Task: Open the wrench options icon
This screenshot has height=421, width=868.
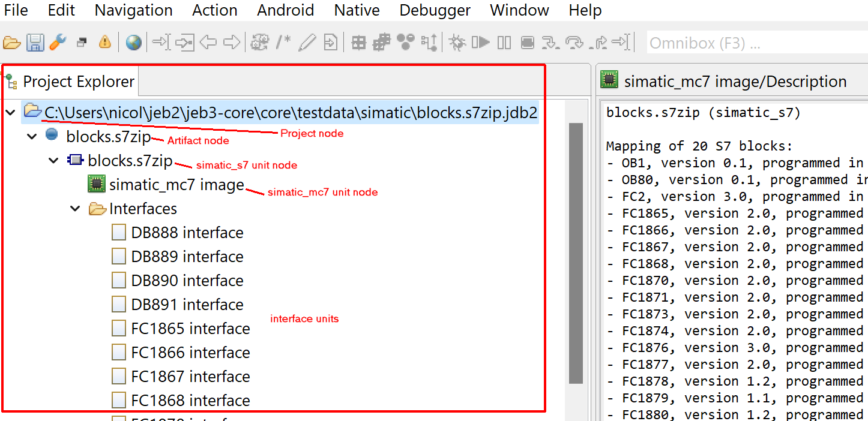Action: [x=58, y=42]
